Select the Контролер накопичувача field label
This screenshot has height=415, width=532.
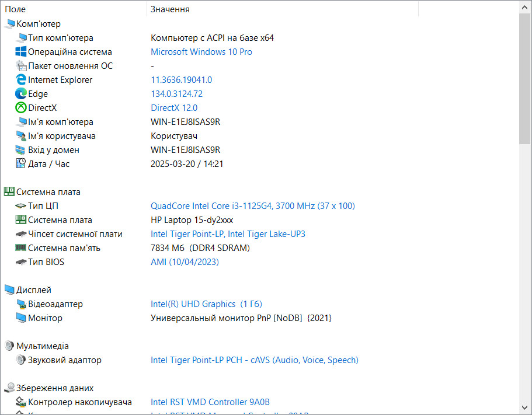click(x=80, y=402)
